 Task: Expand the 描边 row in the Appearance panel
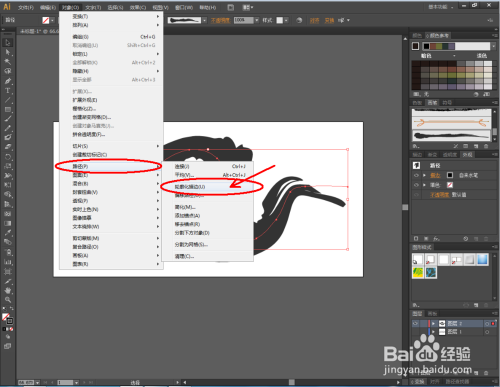click(x=424, y=175)
